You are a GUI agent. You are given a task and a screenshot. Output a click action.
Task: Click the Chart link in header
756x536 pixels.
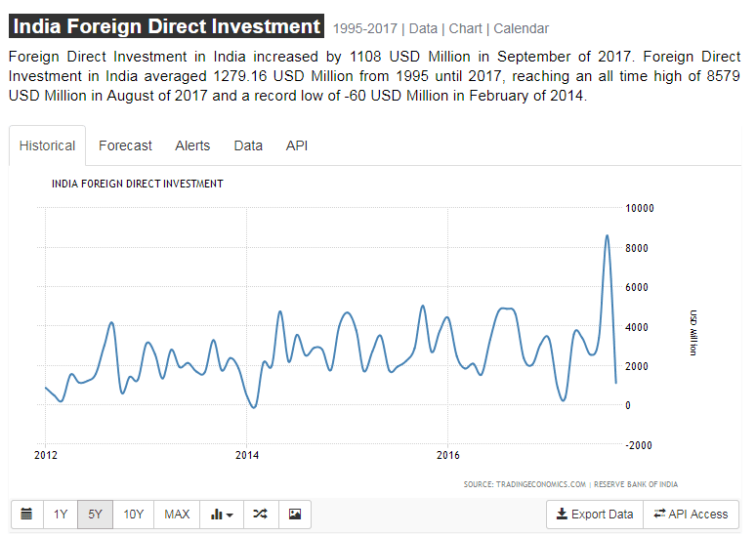pyautogui.click(x=466, y=29)
